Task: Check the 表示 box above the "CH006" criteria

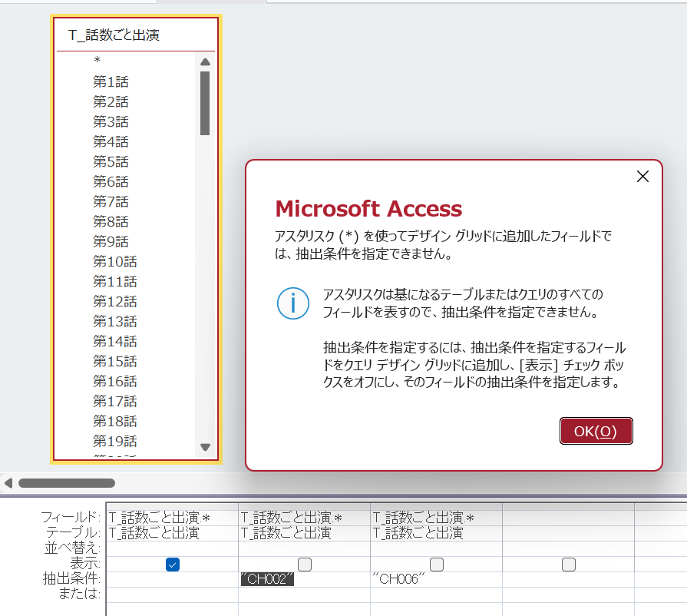Action: pyautogui.click(x=437, y=565)
